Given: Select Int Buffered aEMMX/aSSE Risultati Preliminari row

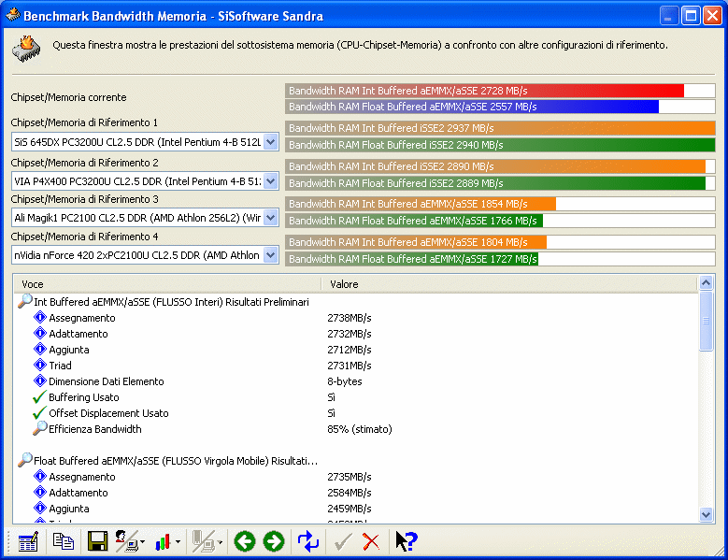Looking at the screenshot, I should [x=171, y=302].
